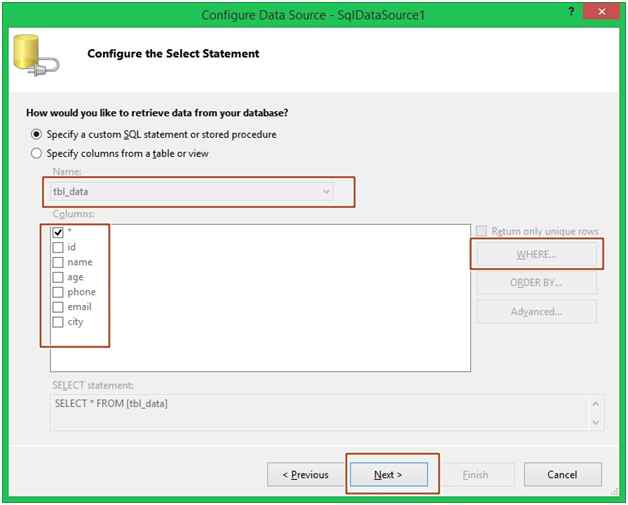This screenshot has height=505, width=628.
Task: Click the dialog title Configure Data Source - SqlDataSource1
Action: [x=313, y=15]
